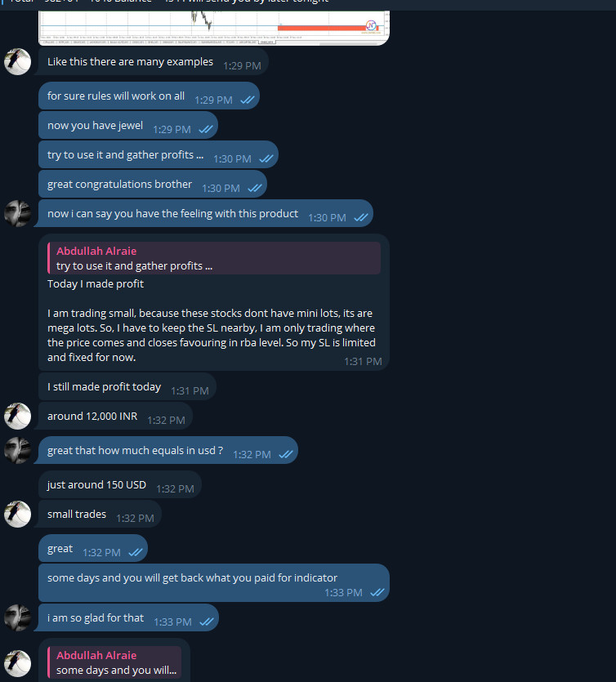Click "some days and you will get back" message
Image resolution: width=616 pixels, height=682 pixels.
pyautogui.click(x=192, y=578)
